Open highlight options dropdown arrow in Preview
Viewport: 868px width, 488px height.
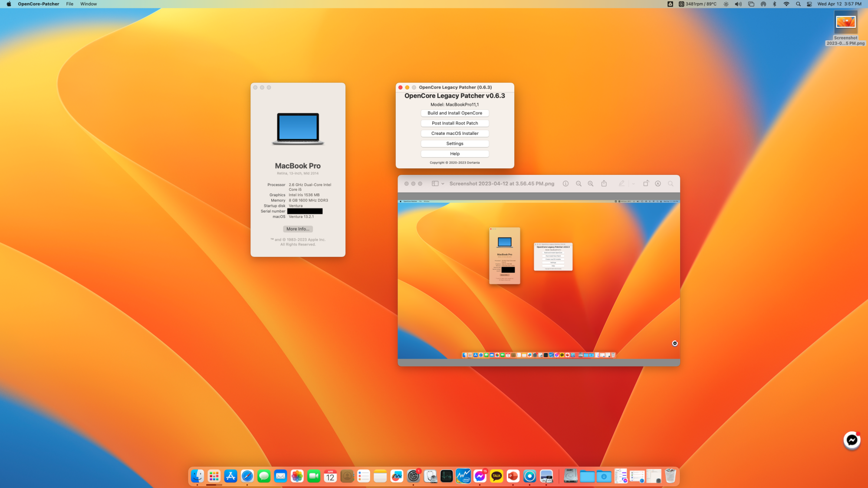click(x=634, y=184)
